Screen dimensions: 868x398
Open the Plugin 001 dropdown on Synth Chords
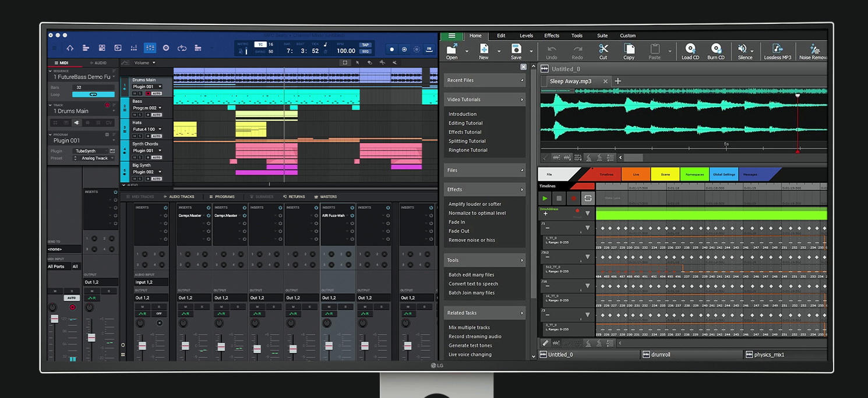tap(147, 151)
